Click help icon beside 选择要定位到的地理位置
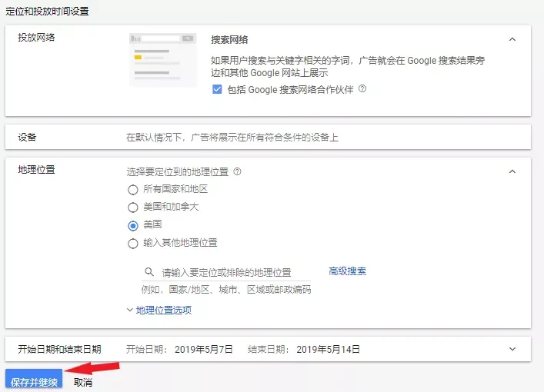The image size is (544, 392). pos(237,171)
